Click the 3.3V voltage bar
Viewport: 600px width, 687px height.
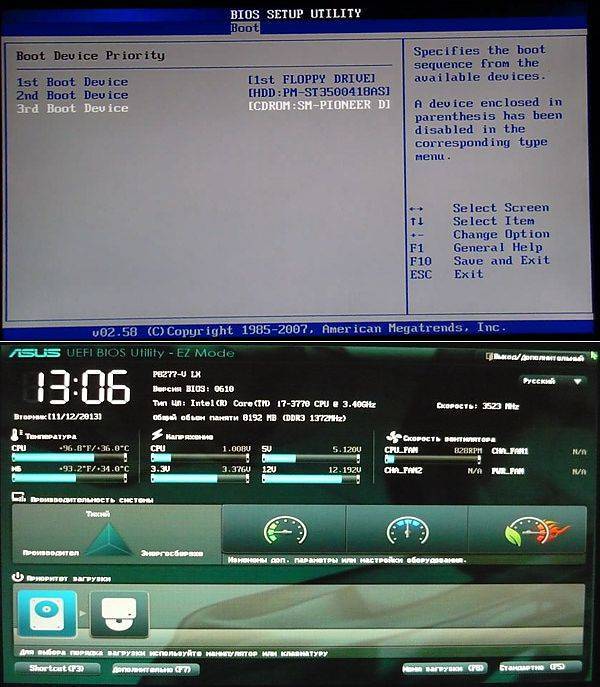click(200, 478)
